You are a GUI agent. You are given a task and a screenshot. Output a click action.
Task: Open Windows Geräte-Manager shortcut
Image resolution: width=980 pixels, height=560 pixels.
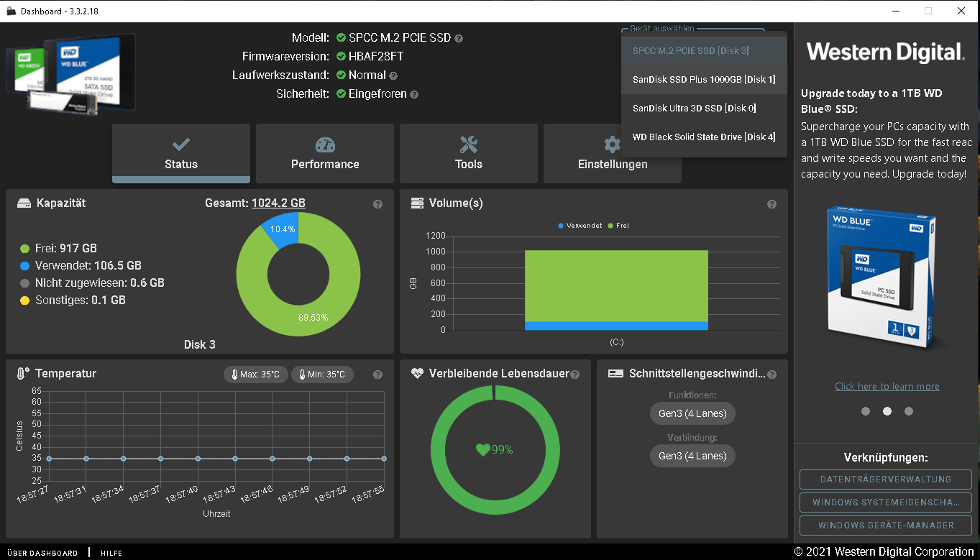coord(886,525)
